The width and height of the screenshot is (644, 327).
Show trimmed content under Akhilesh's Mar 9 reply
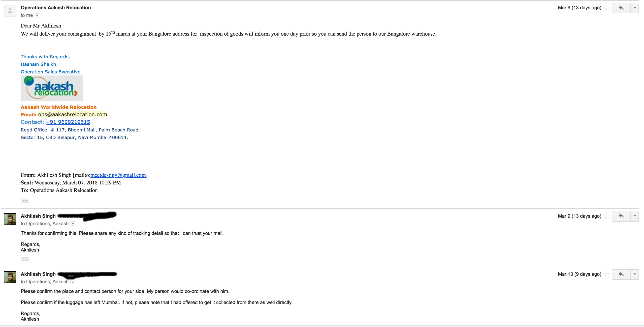tap(25, 259)
